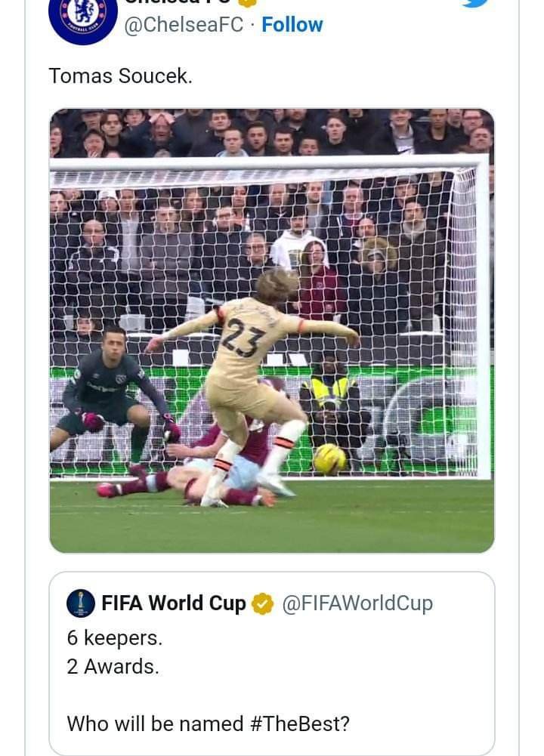Click the "6 keepers." line
Screen dimensions: 544x756
click(x=114, y=638)
